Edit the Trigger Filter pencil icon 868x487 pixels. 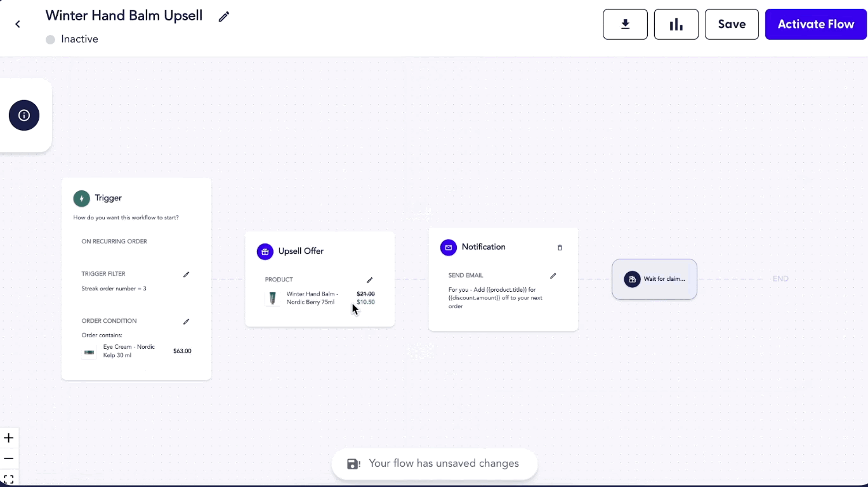pos(186,275)
